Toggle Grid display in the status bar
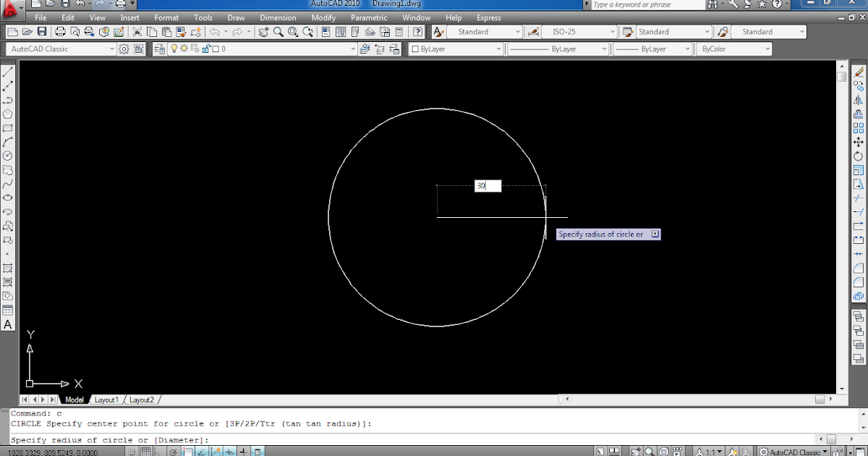The image size is (868, 456). pos(145,449)
